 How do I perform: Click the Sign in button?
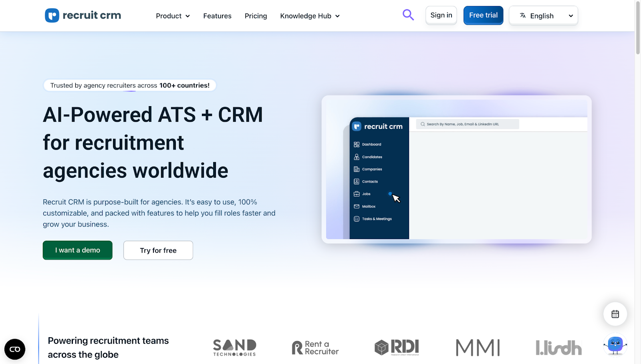pos(441,15)
